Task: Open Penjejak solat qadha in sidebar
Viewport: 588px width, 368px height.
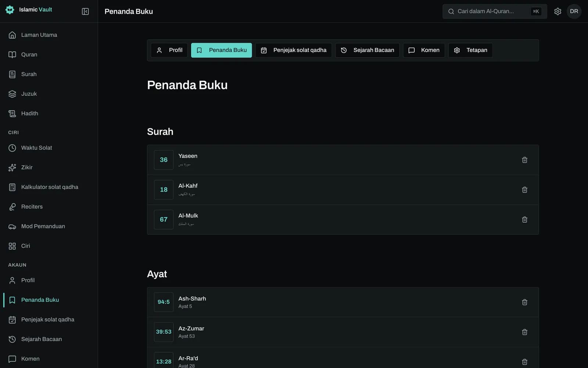Action: coord(49,319)
